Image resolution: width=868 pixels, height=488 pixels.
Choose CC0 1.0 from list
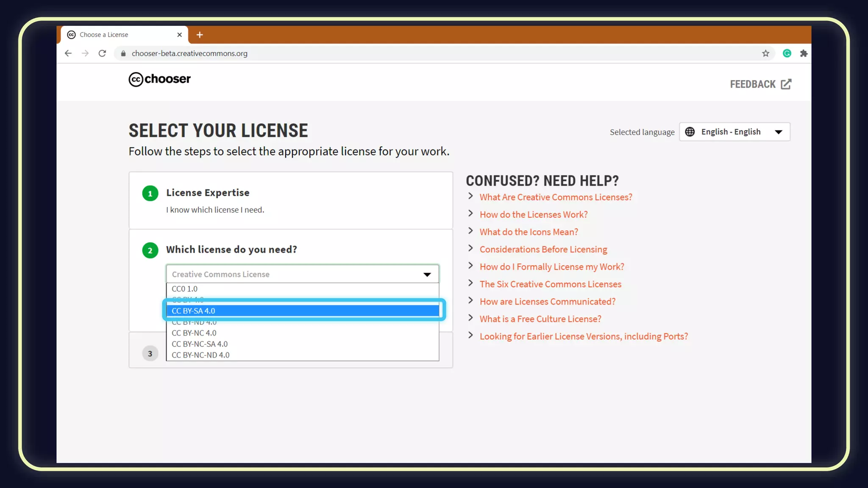coord(185,289)
